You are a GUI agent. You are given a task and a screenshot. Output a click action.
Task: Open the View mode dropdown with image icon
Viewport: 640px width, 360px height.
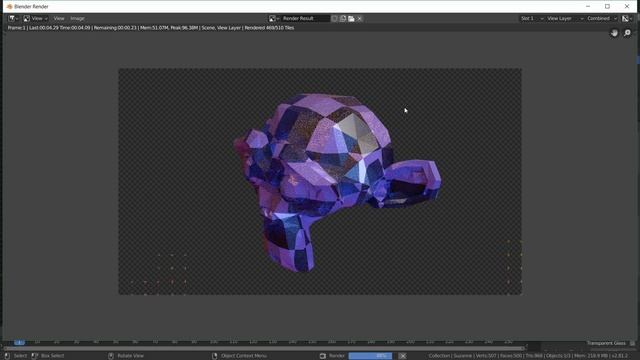pyautogui.click(x=36, y=18)
